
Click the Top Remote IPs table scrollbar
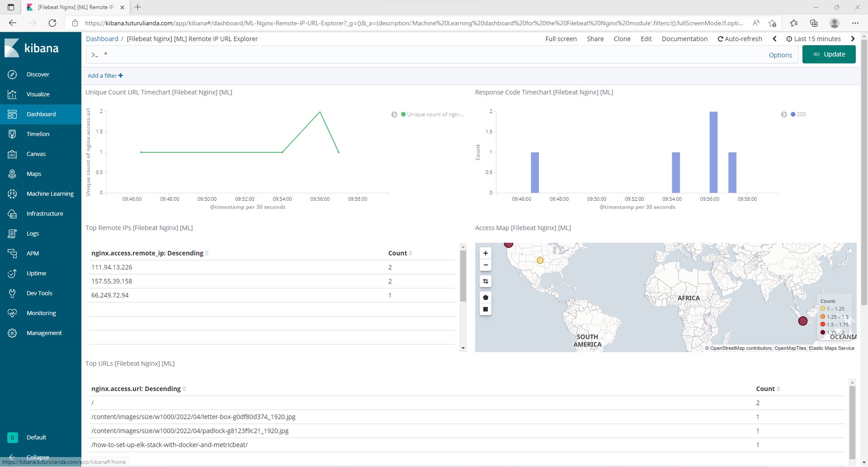click(x=463, y=276)
